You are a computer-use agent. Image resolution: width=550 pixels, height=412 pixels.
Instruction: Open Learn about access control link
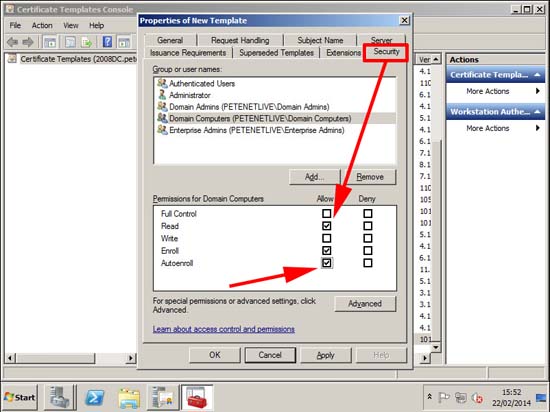pyautogui.click(x=224, y=329)
